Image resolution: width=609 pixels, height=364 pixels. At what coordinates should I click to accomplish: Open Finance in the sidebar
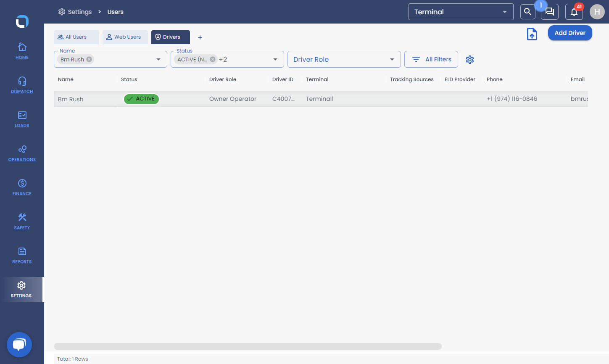[x=22, y=187]
